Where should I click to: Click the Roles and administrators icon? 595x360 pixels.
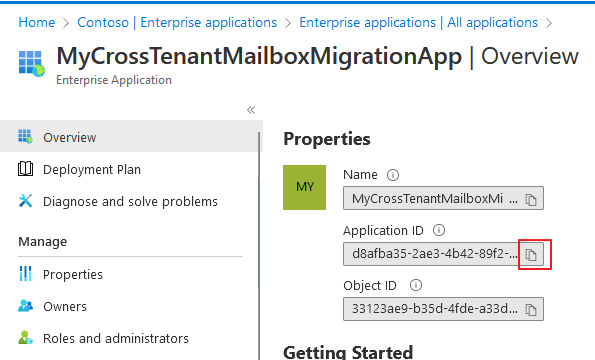25,338
